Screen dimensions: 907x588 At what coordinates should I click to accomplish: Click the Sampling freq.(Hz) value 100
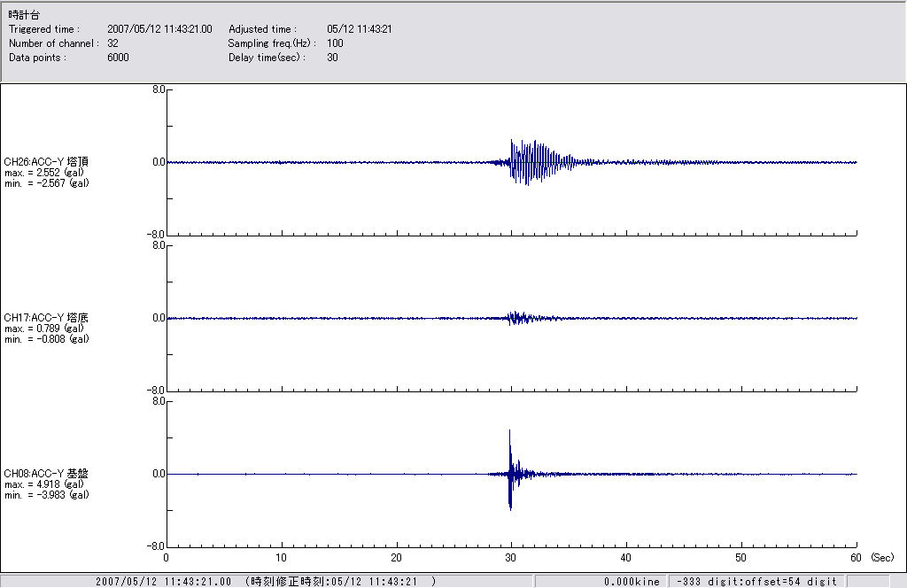tap(335, 43)
